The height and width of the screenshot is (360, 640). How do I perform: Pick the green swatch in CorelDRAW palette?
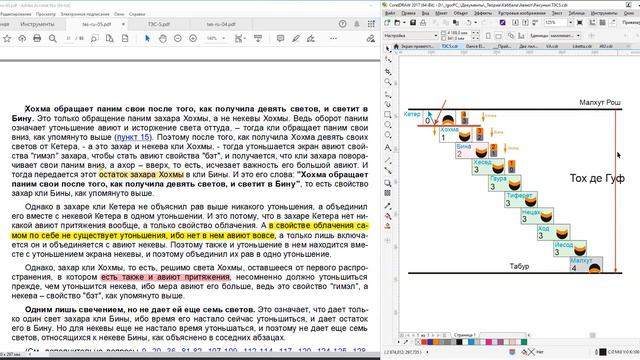[524, 342]
